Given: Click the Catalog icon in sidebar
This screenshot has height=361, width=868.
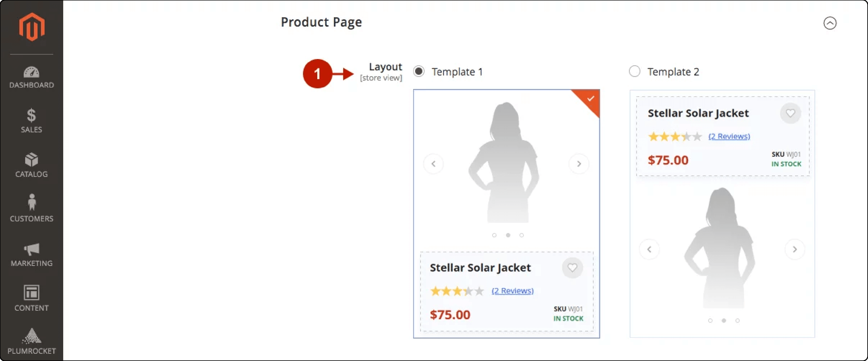Looking at the screenshot, I should coord(31,160).
